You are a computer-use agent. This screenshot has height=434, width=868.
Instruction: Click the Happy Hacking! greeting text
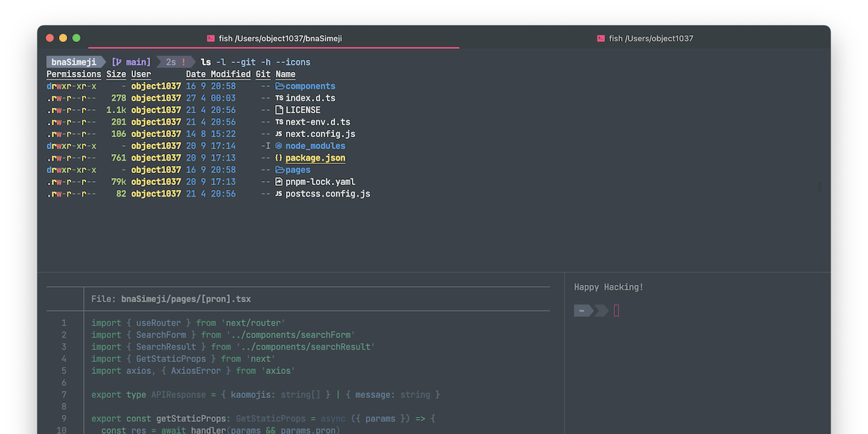click(608, 287)
